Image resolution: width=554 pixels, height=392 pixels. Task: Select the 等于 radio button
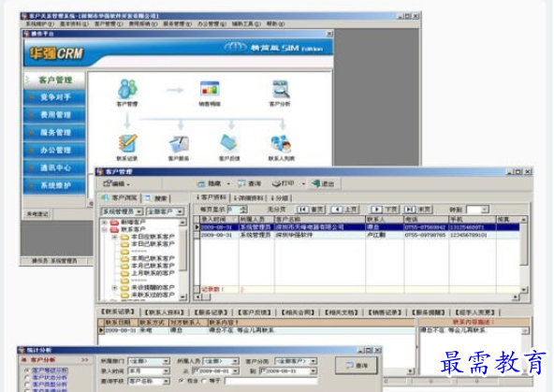204,381
